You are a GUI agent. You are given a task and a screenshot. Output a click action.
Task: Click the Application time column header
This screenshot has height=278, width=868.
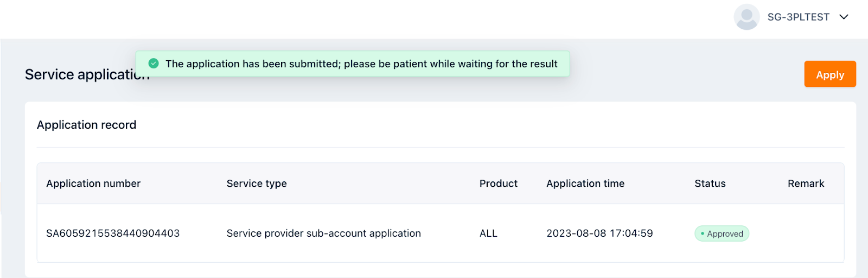coord(585,184)
